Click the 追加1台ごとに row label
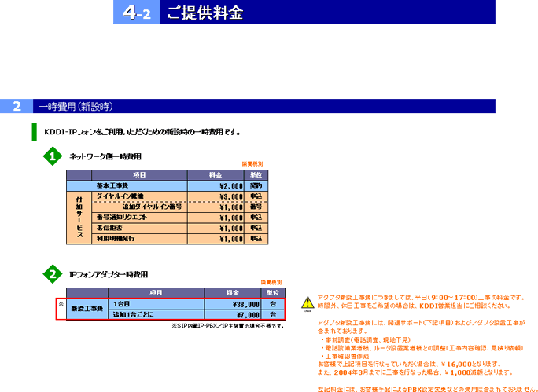Screen dimensions: 538x392 click(133, 314)
